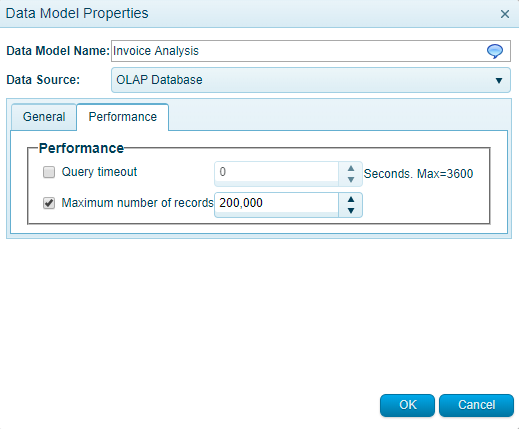Decrease maximum records with down arrow
519x429 pixels.
coord(351,211)
